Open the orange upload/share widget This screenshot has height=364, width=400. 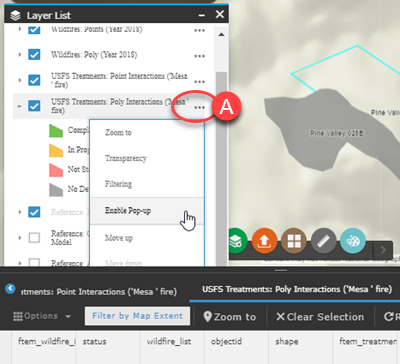[264, 241]
